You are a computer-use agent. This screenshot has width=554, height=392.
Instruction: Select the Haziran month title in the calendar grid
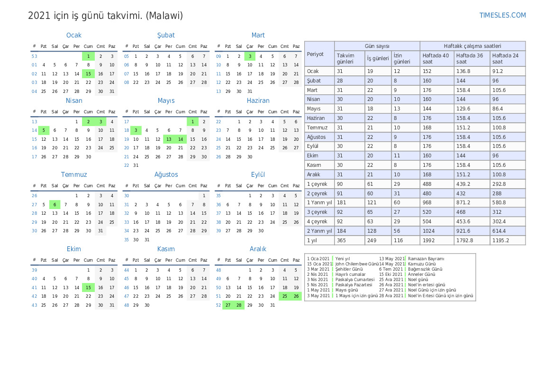coord(258,100)
